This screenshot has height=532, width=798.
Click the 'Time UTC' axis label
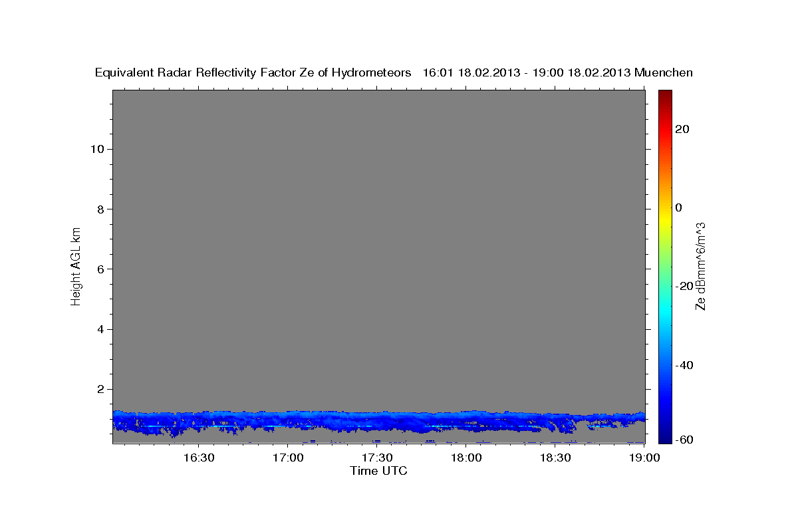378,471
